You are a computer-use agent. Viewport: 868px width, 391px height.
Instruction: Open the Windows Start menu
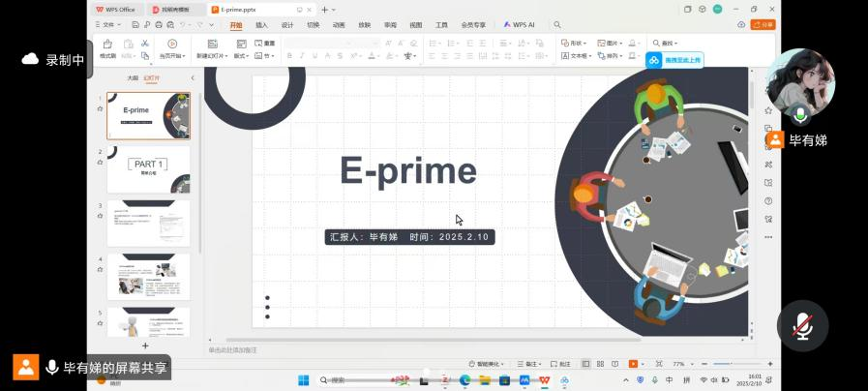point(303,380)
